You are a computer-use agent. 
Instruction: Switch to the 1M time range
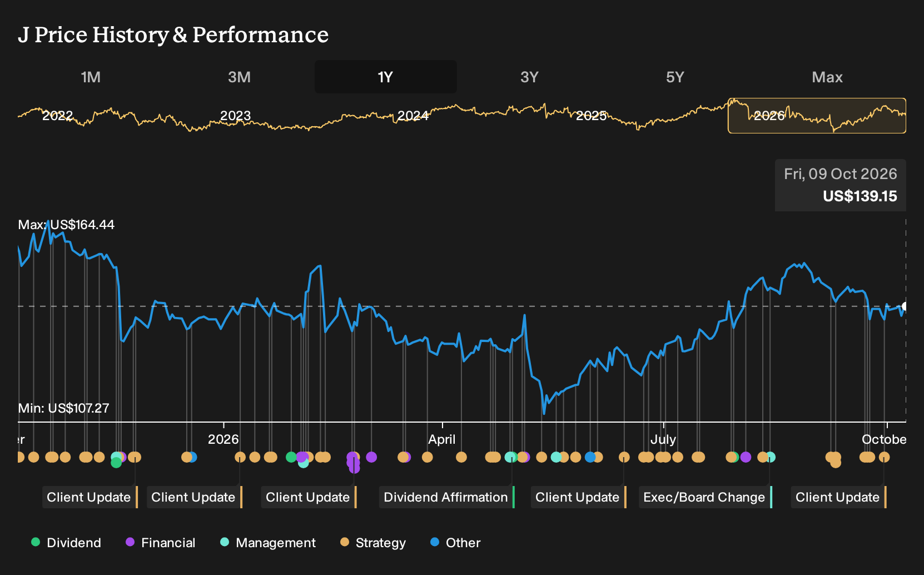point(91,77)
